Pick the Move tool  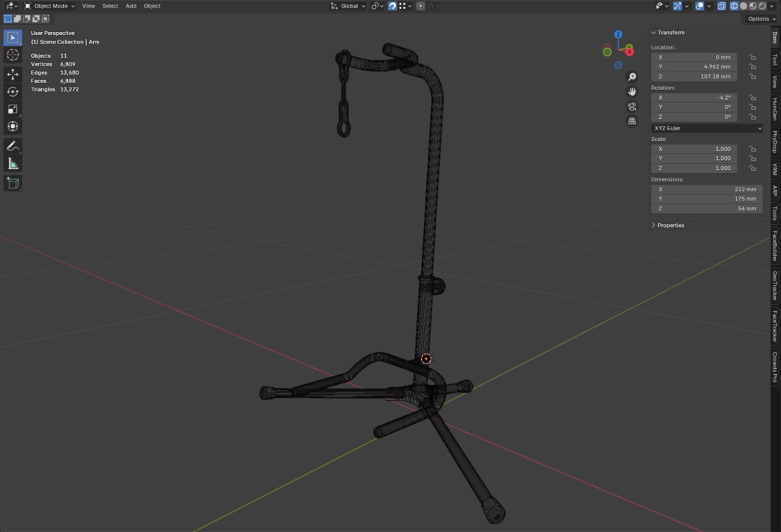coord(13,75)
